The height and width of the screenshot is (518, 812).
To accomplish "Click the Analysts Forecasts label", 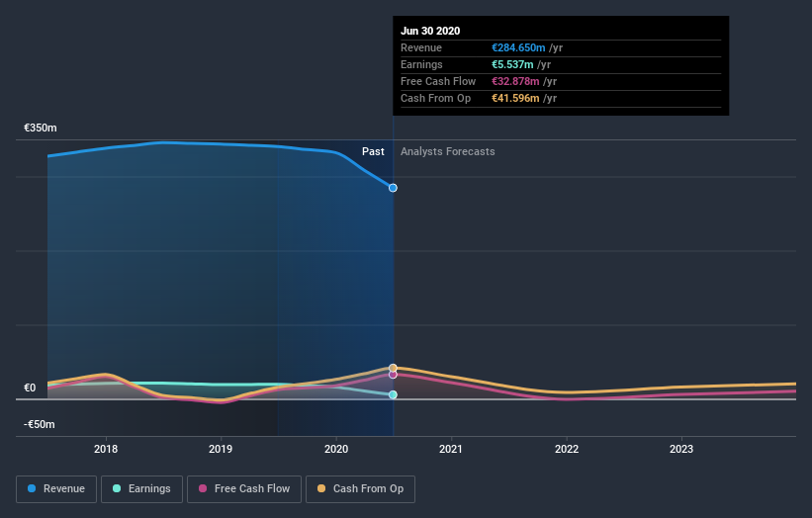I will (x=447, y=151).
